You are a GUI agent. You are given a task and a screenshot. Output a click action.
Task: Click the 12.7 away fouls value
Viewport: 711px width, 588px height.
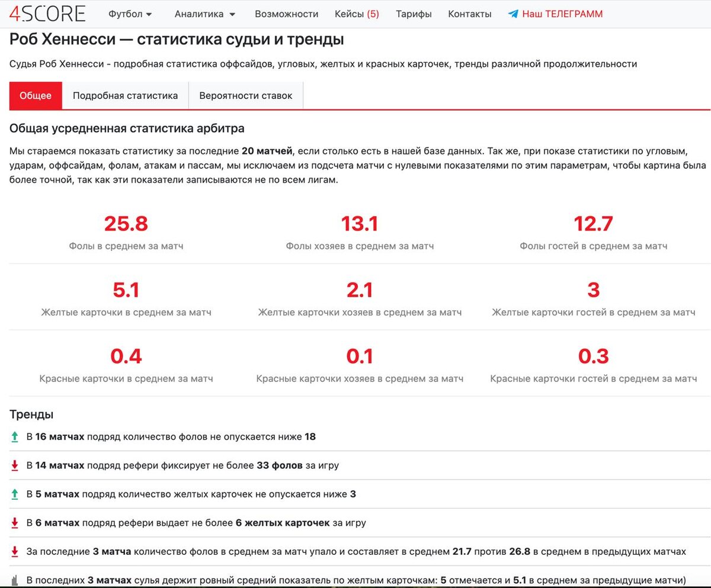pos(593,224)
